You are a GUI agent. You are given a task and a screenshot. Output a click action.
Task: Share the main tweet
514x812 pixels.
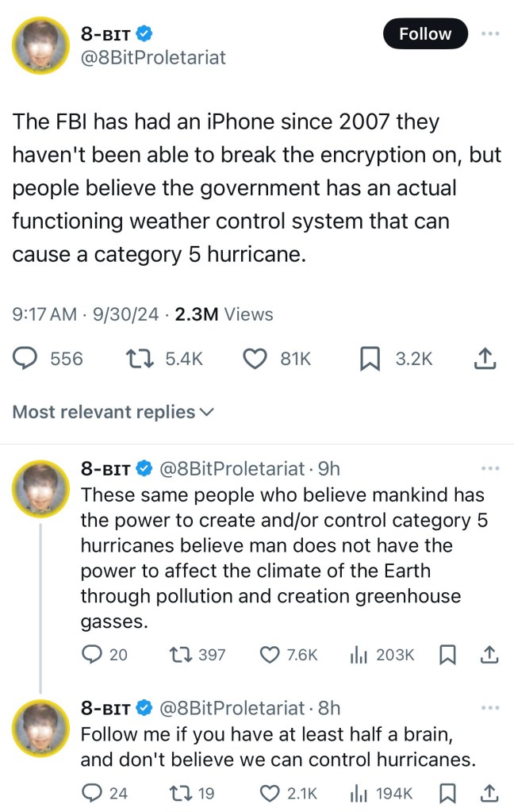(484, 360)
